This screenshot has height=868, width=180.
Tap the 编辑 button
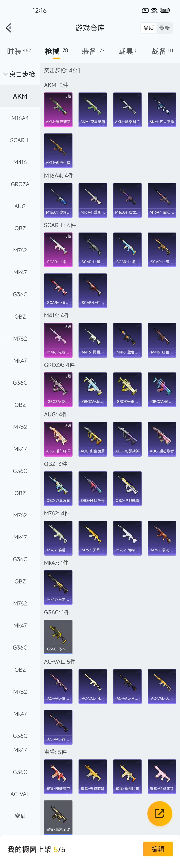tap(158, 849)
